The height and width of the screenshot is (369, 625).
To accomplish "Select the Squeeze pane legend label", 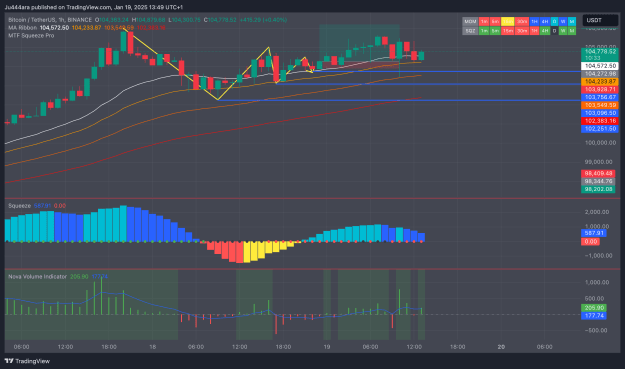I will coord(19,206).
